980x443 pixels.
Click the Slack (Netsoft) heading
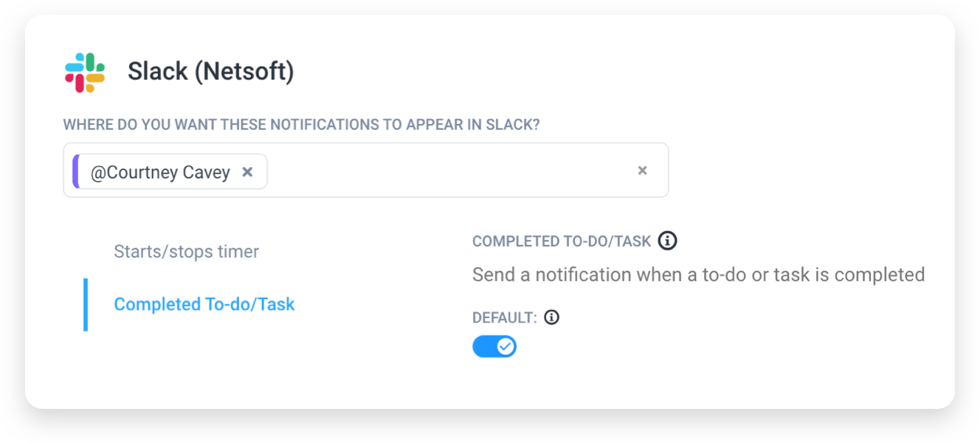coord(210,70)
